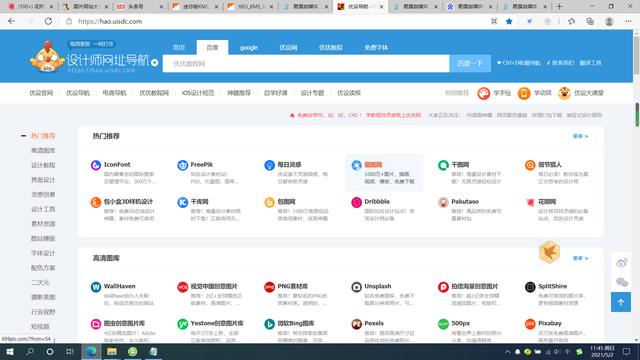Click the 千图网 green icon
This screenshot has width=640, height=360.
click(x=443, y=165)
